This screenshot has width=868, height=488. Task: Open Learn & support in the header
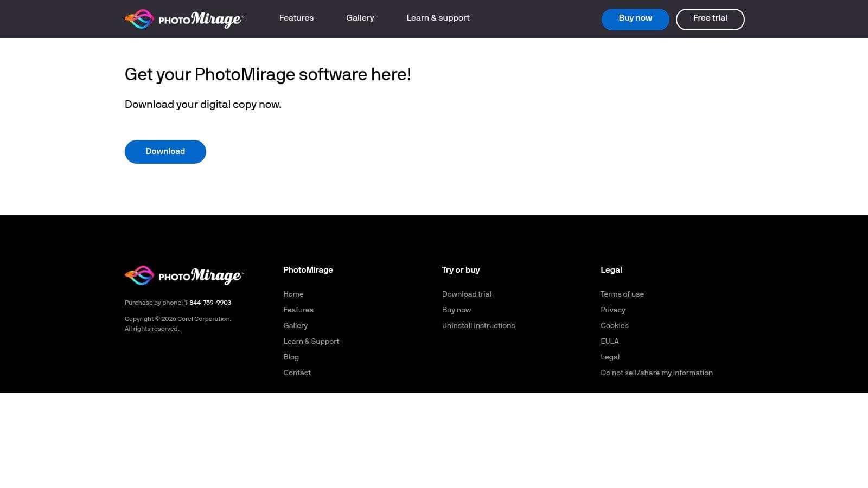pyautogui.click(x=438, y=18)
